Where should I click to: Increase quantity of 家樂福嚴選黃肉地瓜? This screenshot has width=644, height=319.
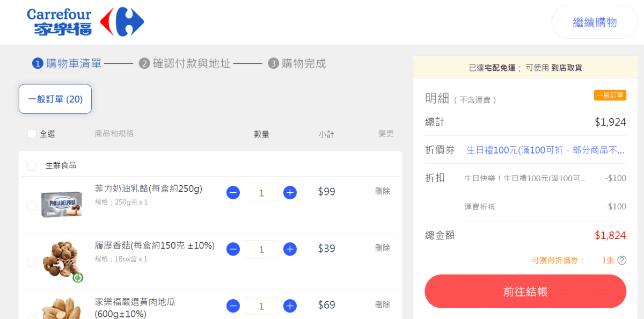290,306
